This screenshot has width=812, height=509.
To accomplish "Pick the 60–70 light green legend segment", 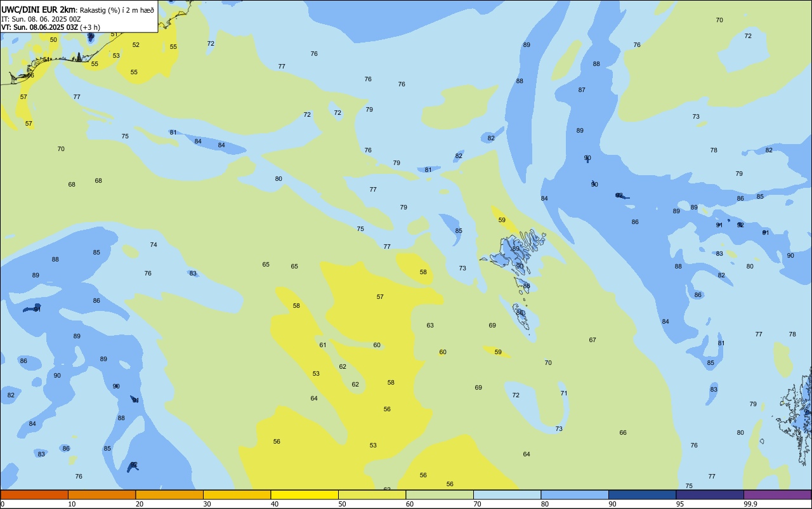I will click(x=440, y=494).
